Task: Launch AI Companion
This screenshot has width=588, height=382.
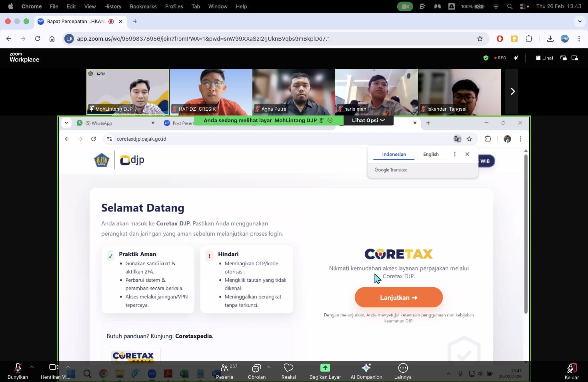Action: pos(366,371)
